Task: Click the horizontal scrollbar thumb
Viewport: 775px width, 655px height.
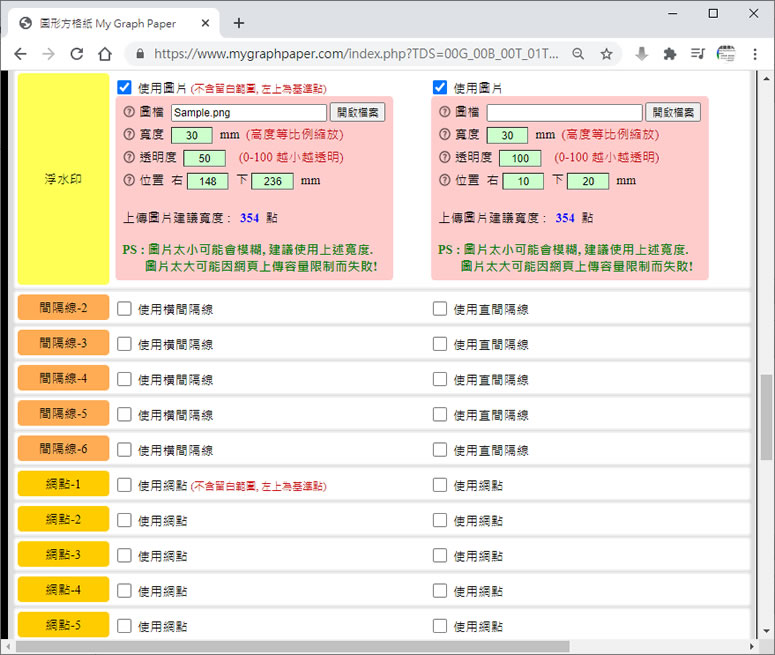Action: pyautogui.click(x=293, y=646)
